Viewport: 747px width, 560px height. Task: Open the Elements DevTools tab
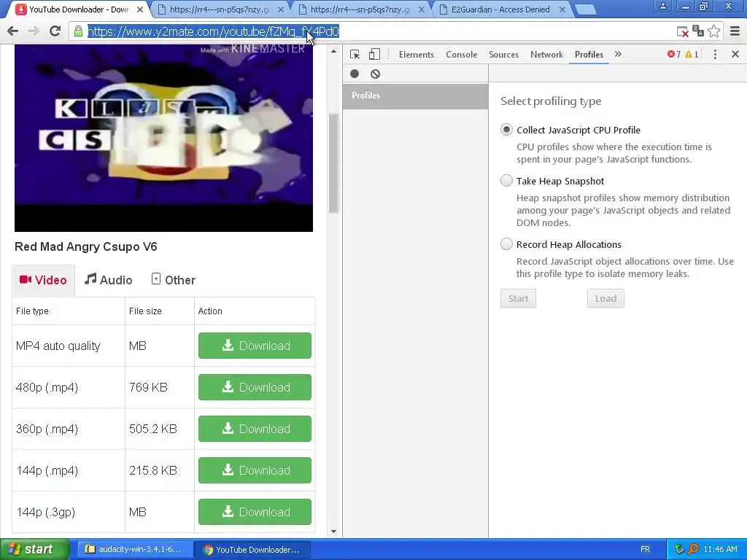[x=417, y=54]
